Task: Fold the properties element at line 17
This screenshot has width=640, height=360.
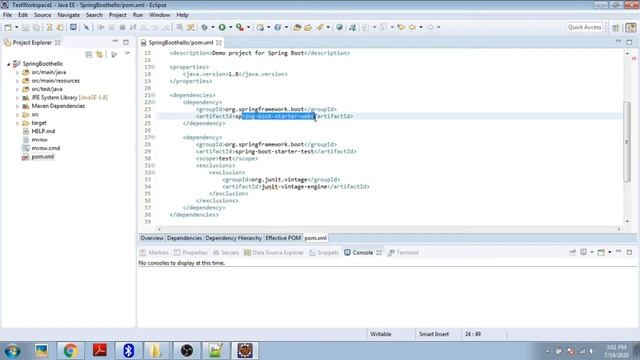Action: (x=153, y=67)
